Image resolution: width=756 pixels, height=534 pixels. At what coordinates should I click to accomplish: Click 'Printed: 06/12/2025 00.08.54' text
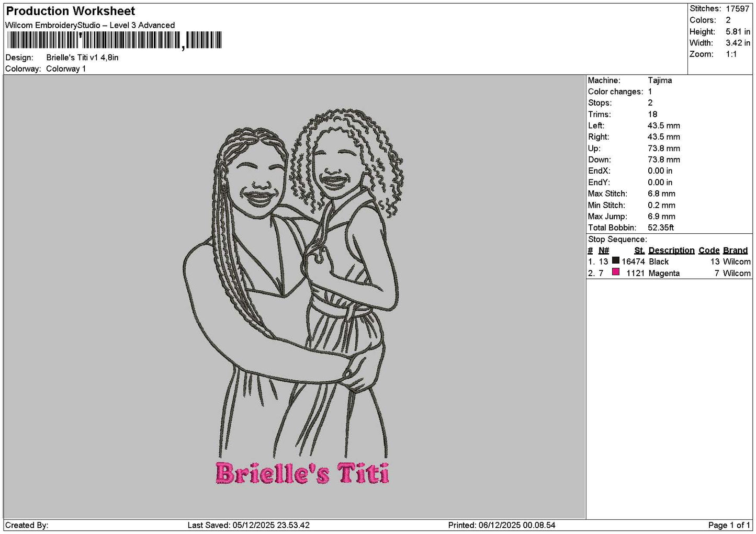coord(502,525)
